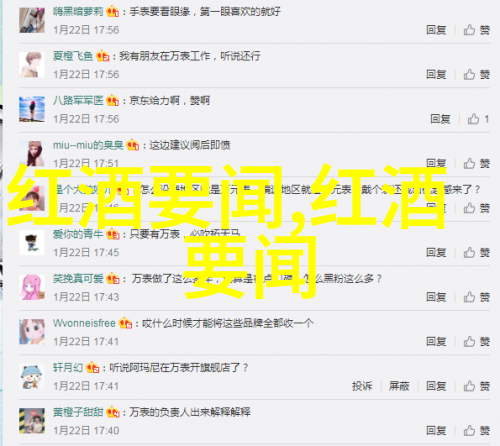
Task: Like 八路军军医's comment showing 1 like
Action: click(x=478, y=119)
